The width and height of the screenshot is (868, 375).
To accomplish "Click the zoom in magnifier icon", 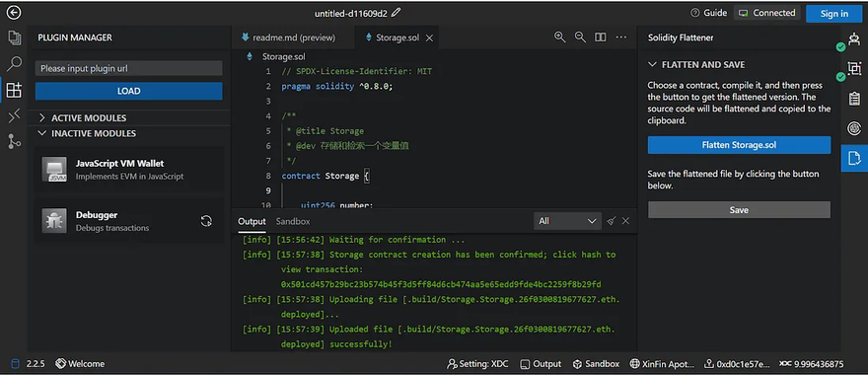I will pyautogui.click(x=559, y=37).
